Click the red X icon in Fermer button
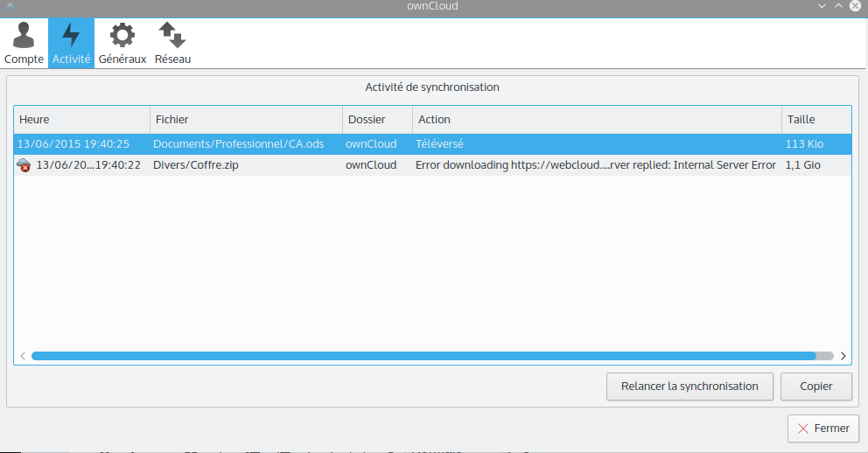Screen dimensions: 868x453 (803, 429)
